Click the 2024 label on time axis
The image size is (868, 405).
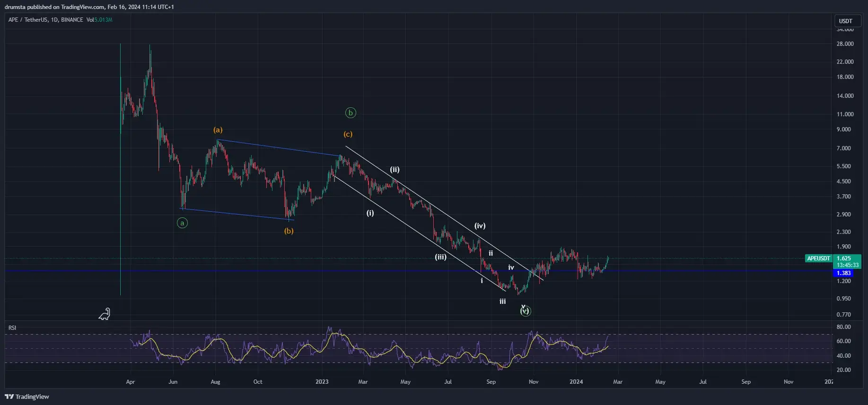click(576, 382)
